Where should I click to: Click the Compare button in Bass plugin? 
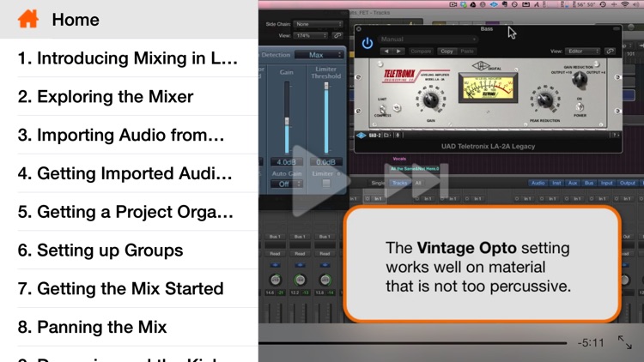click(x=421, y=51)
